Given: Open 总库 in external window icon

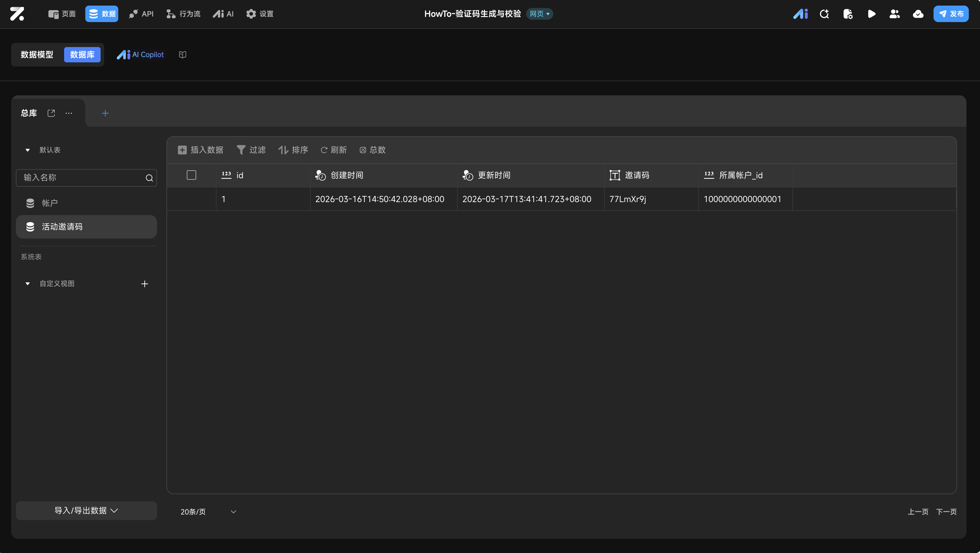Looking at the screenshot, I should 51,113.
